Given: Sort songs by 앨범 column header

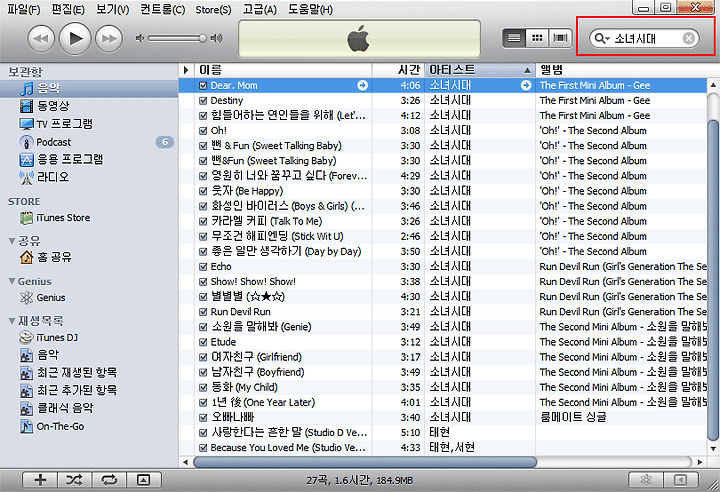Looking at the screenshot, I should [x=621, y=70].
